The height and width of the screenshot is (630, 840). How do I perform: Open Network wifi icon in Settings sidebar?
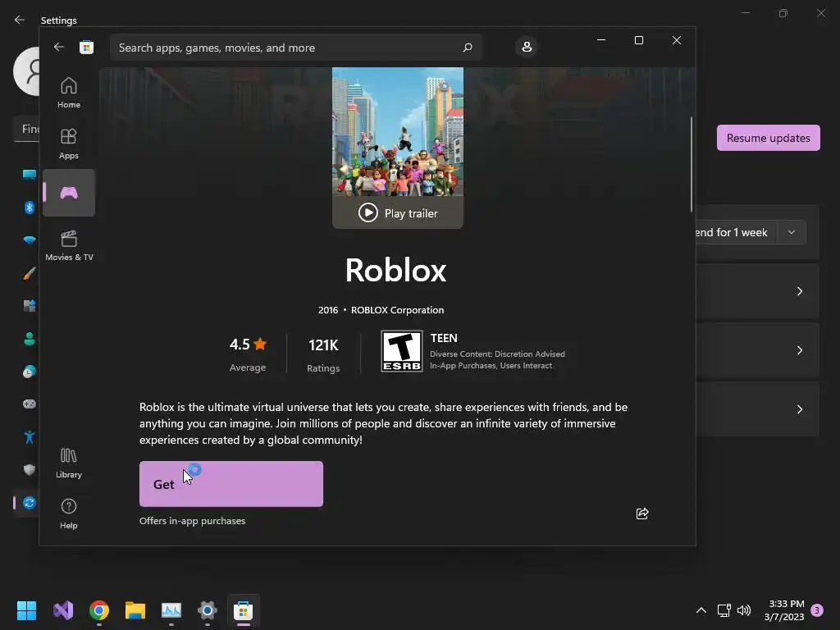30,240
